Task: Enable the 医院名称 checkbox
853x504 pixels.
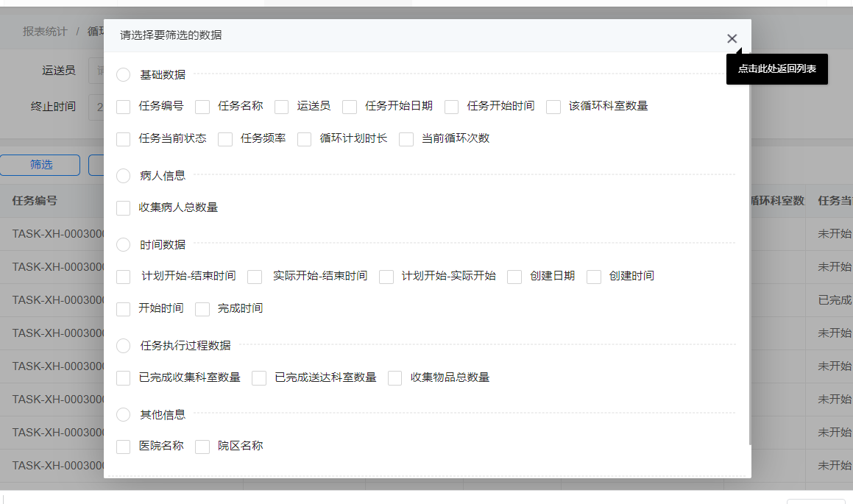Action: [x=123, y=447]
